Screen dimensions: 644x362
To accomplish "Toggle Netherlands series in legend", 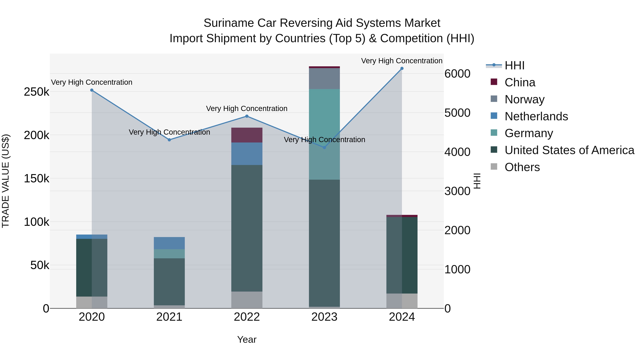I will pos(529,116).
